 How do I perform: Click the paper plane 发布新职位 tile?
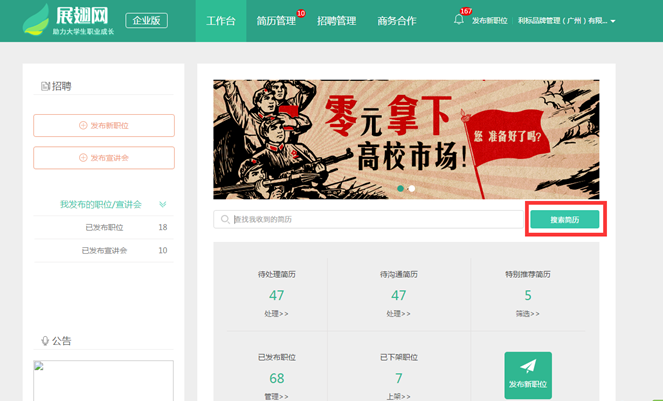click(528, 374)
